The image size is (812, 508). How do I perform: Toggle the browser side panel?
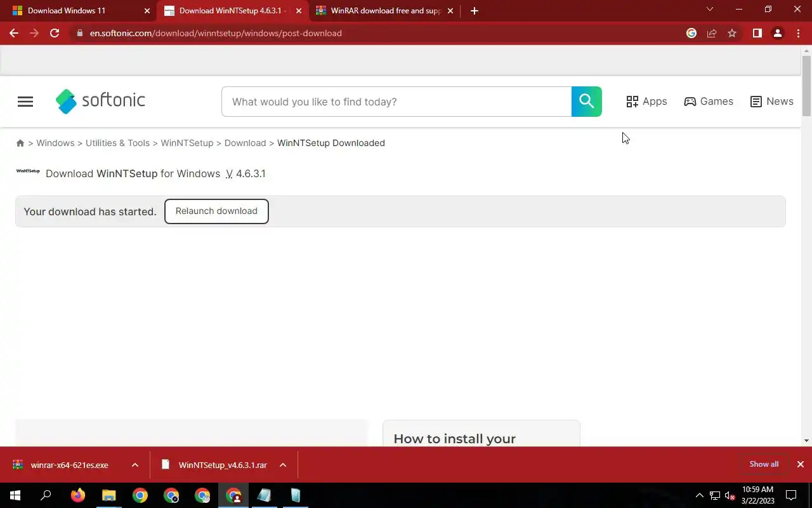(757, 33)
